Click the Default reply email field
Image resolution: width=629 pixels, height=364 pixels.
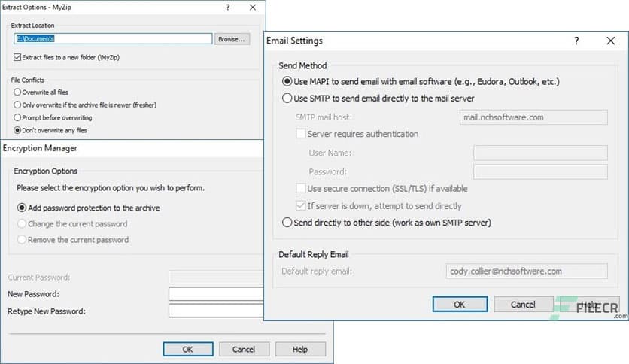pos(527,271)
